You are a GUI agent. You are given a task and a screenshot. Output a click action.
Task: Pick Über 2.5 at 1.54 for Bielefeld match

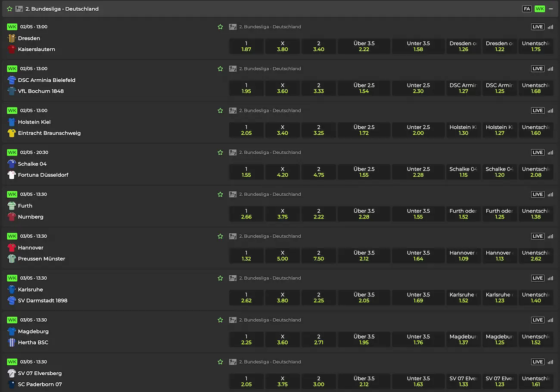[364, 88]
